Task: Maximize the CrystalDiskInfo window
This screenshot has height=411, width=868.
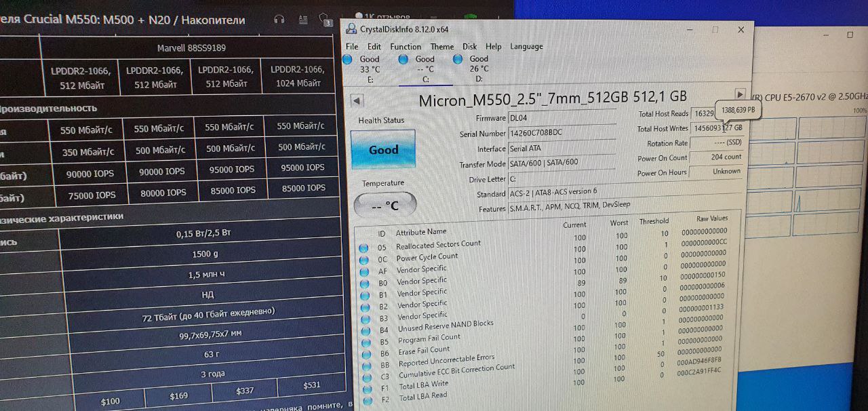Action: click(715, 30)
